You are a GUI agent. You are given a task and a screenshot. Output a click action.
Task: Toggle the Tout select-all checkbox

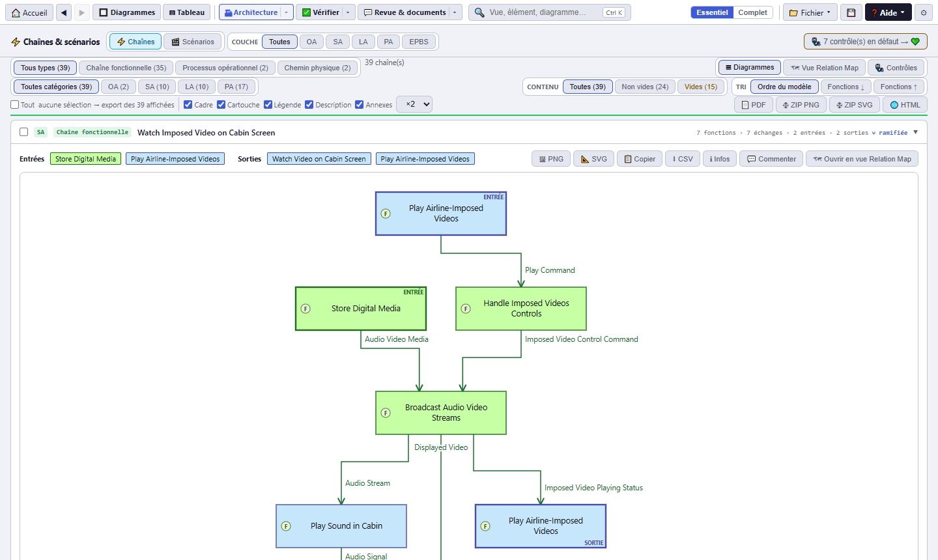click(x=15, y=105)
